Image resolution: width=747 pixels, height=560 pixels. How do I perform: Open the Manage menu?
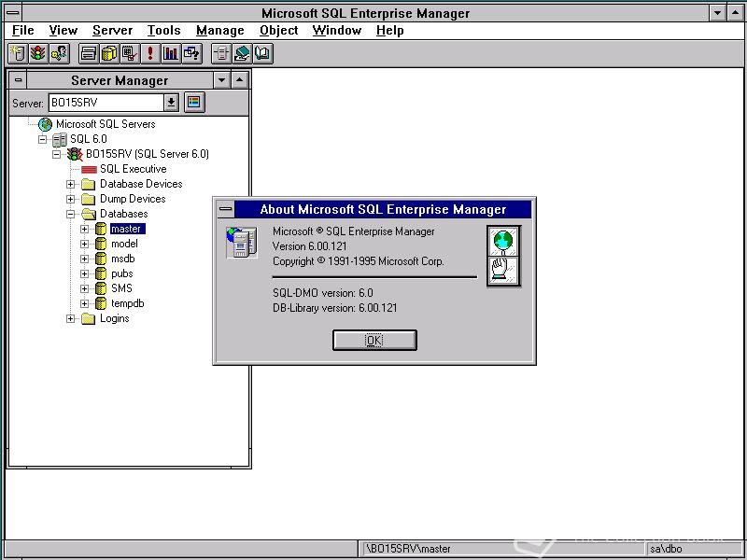click(x=220, y=31)
